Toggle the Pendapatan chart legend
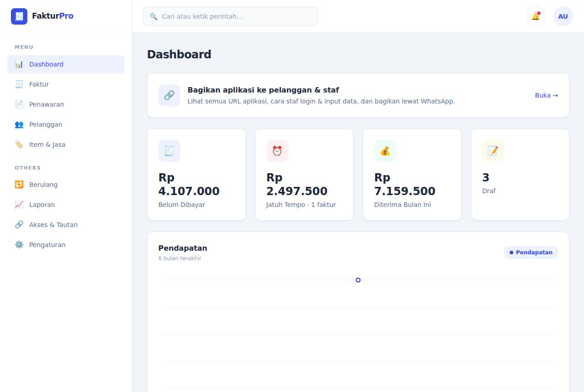 (x=531, y=253)
